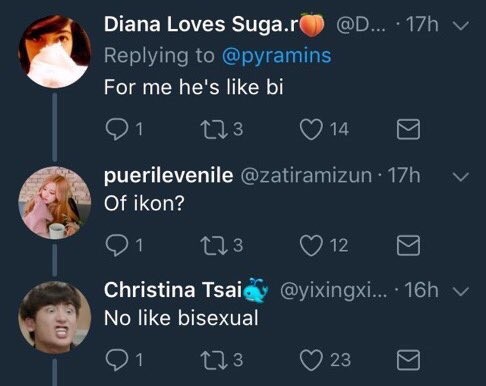Open the @zatiramizun handle
Image resolution: width=486 pixels, height=386 pixels.
click(306, 175)
